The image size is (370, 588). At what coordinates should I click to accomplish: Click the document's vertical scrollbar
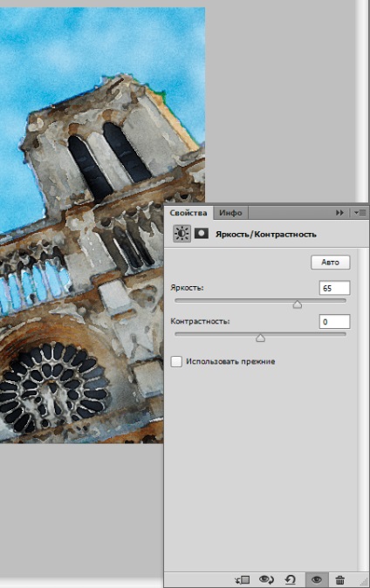tap(362, 101)
